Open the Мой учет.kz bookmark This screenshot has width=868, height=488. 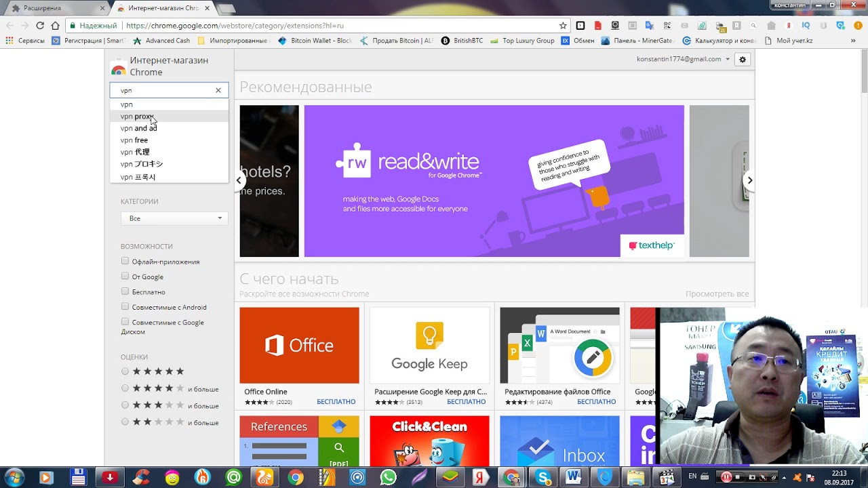click(x=788, y=41)
